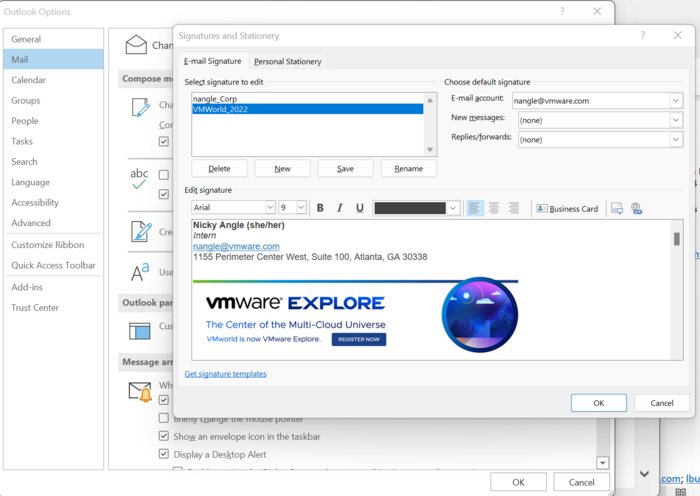
Task: Insert a hyperlink into the signature
Action: click(x=637, y=208)
